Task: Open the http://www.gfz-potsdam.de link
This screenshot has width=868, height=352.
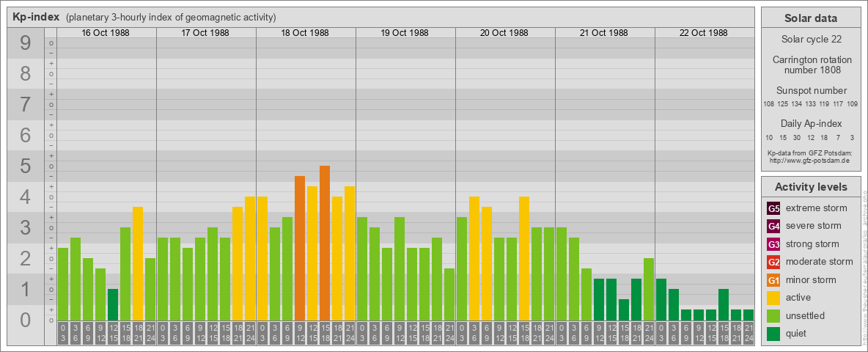Action: [811, 160]
